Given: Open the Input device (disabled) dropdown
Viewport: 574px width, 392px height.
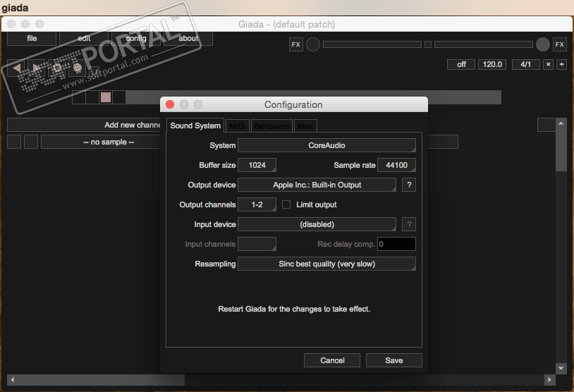Looking at the screenshot, I should point(317,224).
